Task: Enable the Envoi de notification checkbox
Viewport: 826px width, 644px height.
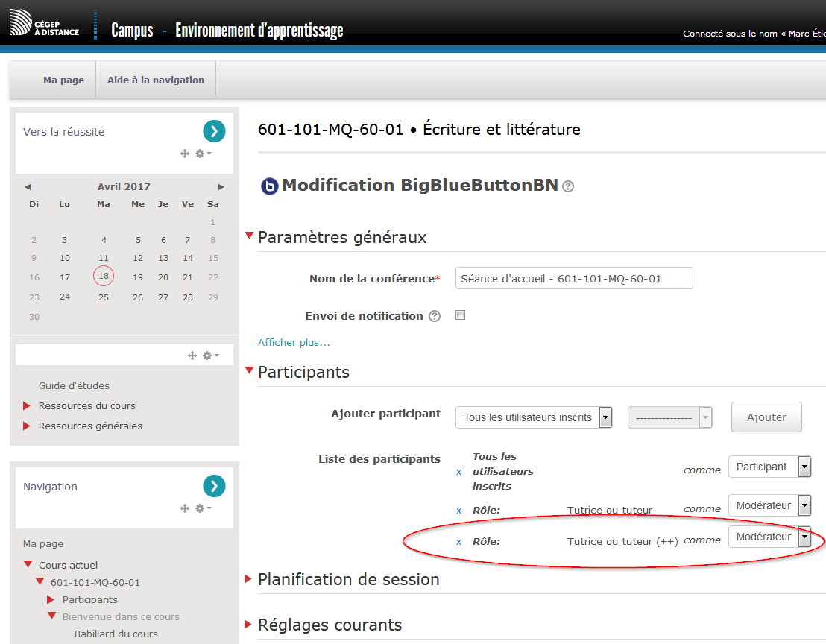Action: pos(460,315)
